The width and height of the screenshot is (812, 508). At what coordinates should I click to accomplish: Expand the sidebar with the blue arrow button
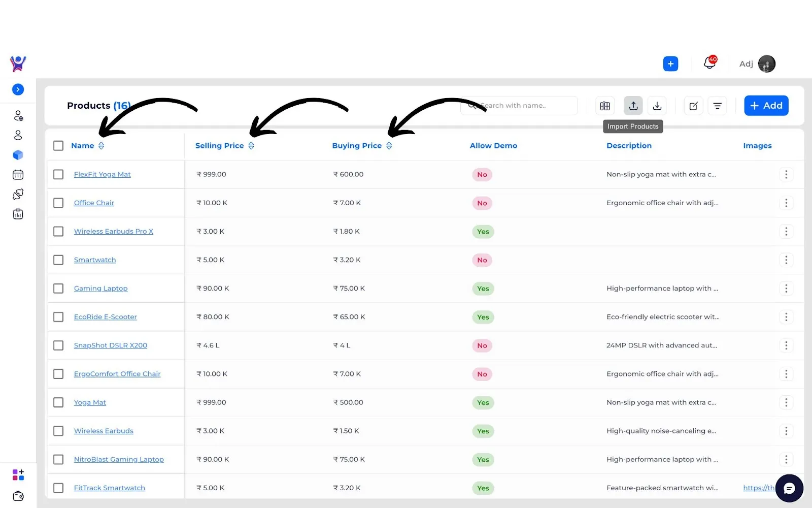coord(18,89)
